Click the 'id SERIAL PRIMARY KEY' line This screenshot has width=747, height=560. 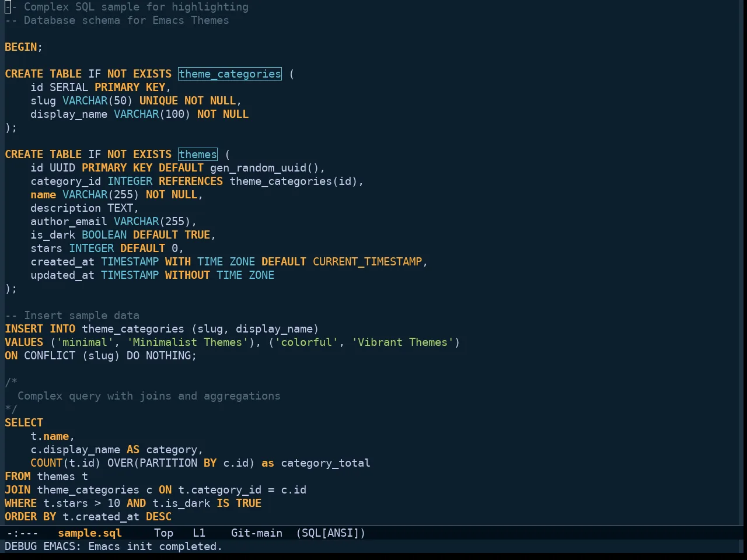100,87
